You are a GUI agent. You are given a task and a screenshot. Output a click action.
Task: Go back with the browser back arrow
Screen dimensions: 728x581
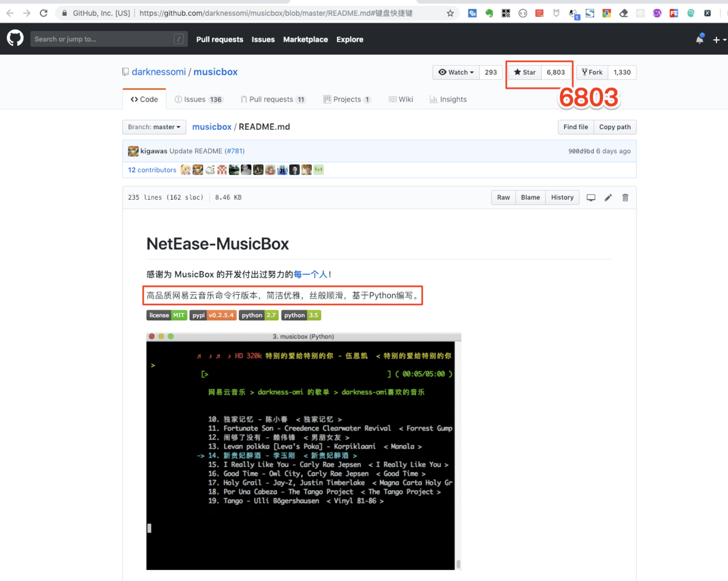click(10, 13)
